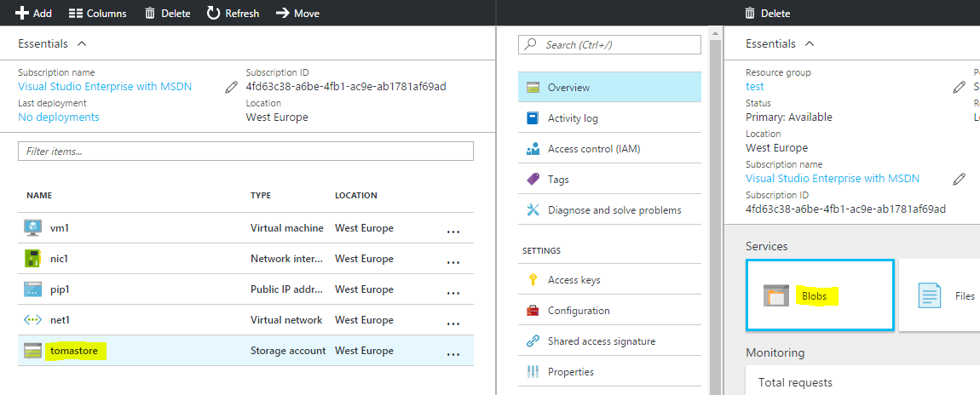The width and height of the screenshot is (980, 395).
Task: Delete the resource group via toolbar
Action: tap(168, 13)
